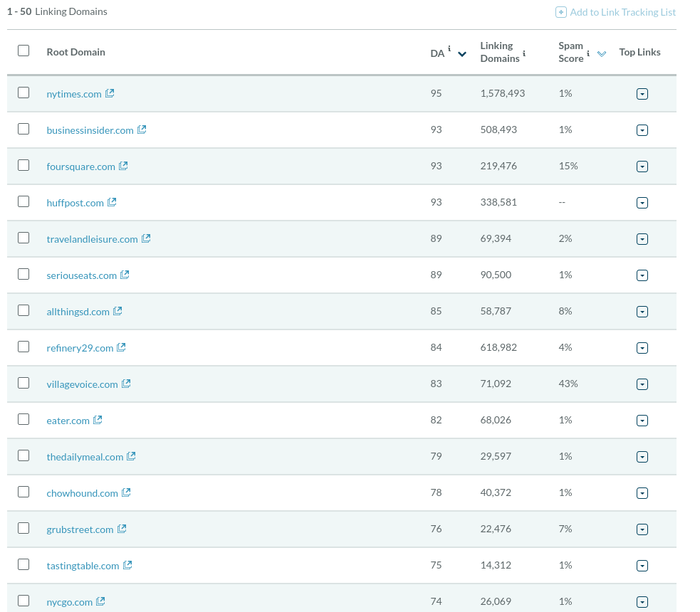Open nytimes.com external link icon
Viewport: 700px width, 612px height.
pos(110,93)
